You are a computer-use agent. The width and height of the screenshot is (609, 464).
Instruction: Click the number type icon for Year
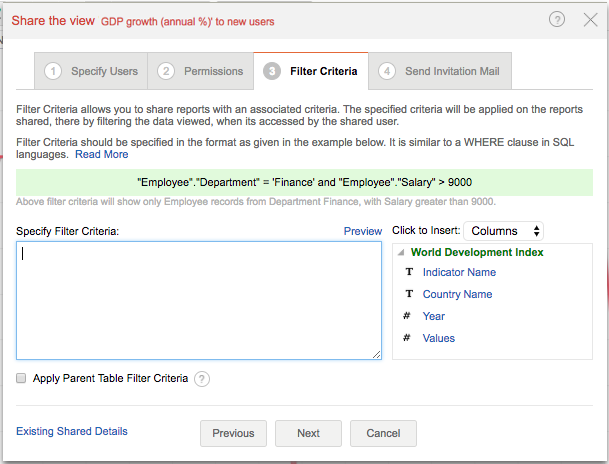click(x=407, y=316)
